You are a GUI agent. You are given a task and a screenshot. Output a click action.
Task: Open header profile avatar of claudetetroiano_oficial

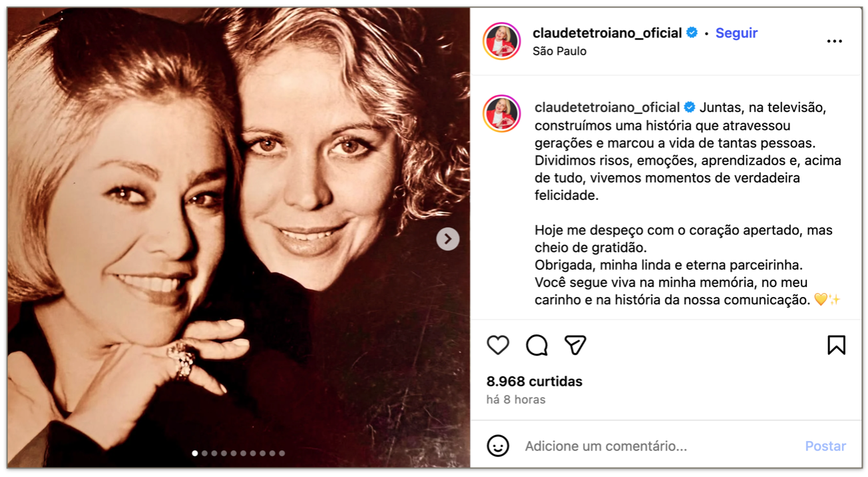tap(502, 41)
